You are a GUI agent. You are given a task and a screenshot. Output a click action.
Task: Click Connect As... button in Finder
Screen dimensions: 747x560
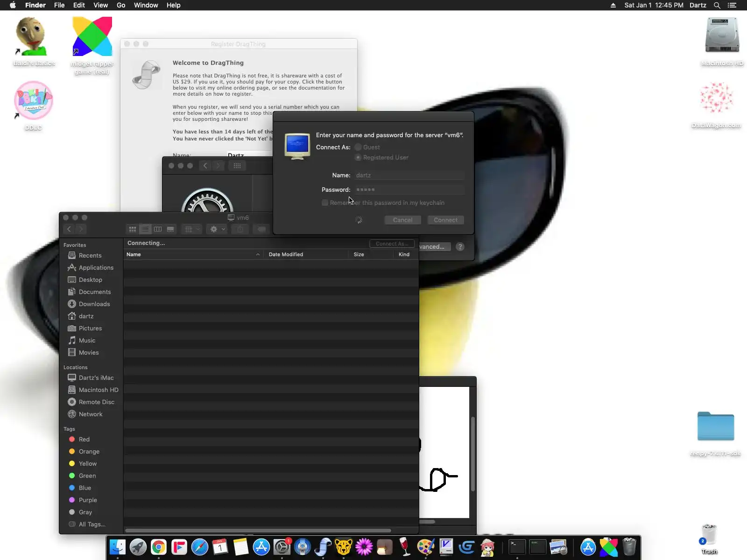point(392,244)
